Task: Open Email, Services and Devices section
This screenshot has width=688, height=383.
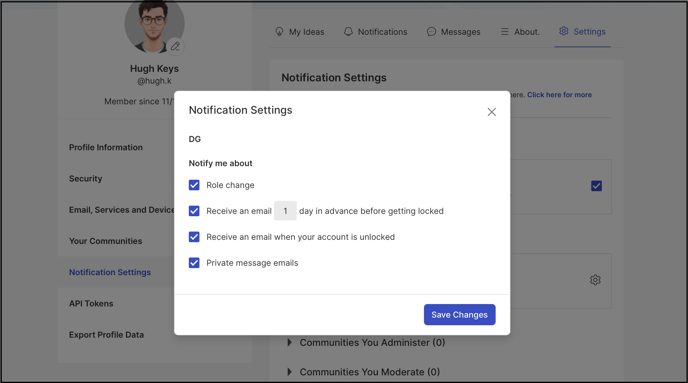Action: [x=122, y=210]
